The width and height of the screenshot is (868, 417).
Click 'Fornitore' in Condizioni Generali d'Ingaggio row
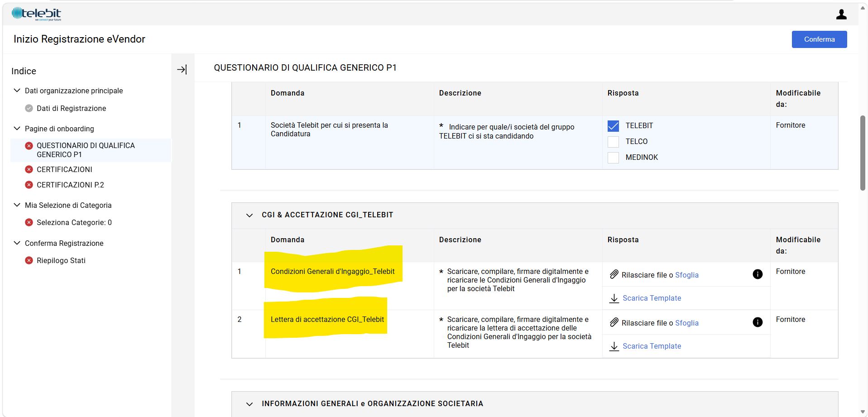click(x=791, y=271)
